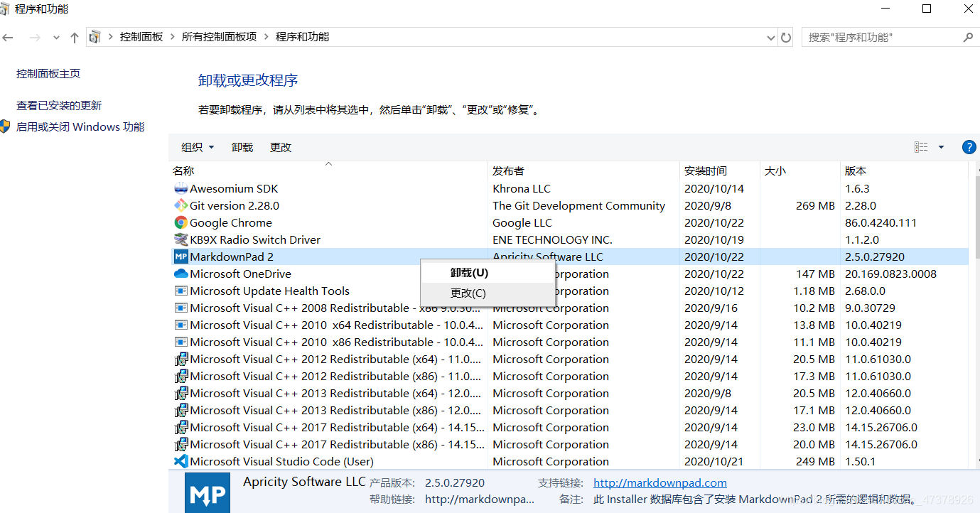Open the 查看已安装的更新 link
980x513 pixels.
(x=59, y=105)
